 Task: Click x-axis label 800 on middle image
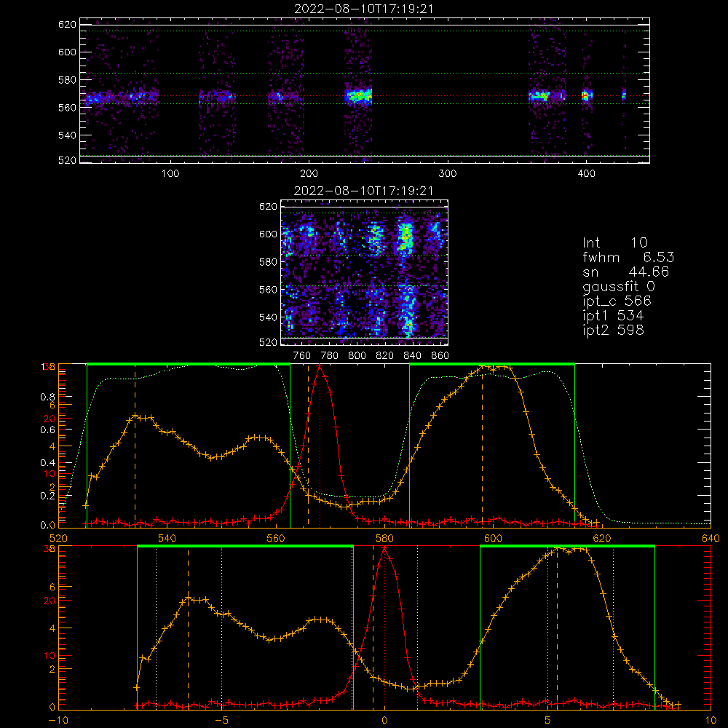click(x=357, y=355)
